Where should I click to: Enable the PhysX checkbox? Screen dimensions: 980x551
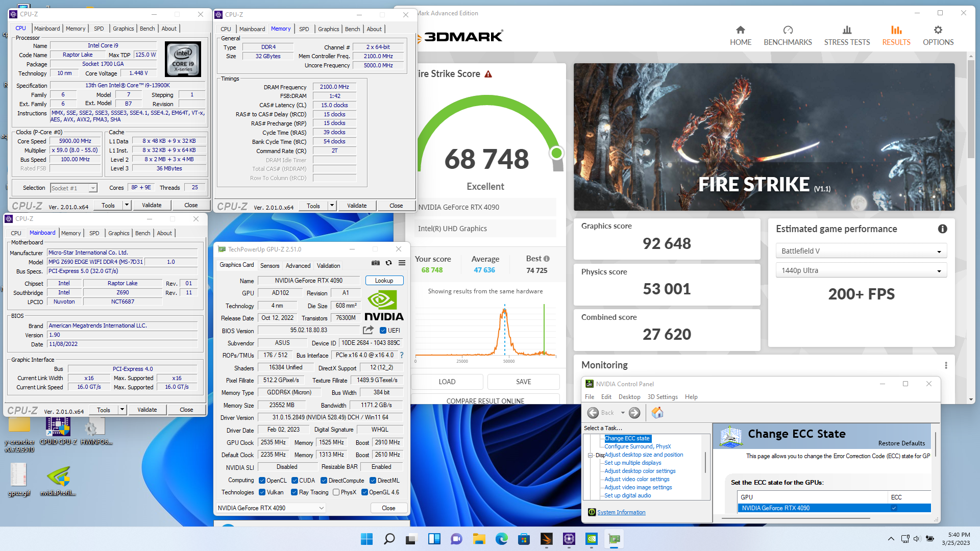click(x=336, y=492)
